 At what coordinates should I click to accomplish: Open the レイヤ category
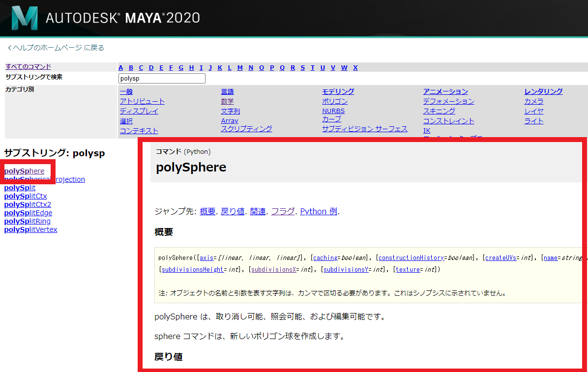point(533,111)
